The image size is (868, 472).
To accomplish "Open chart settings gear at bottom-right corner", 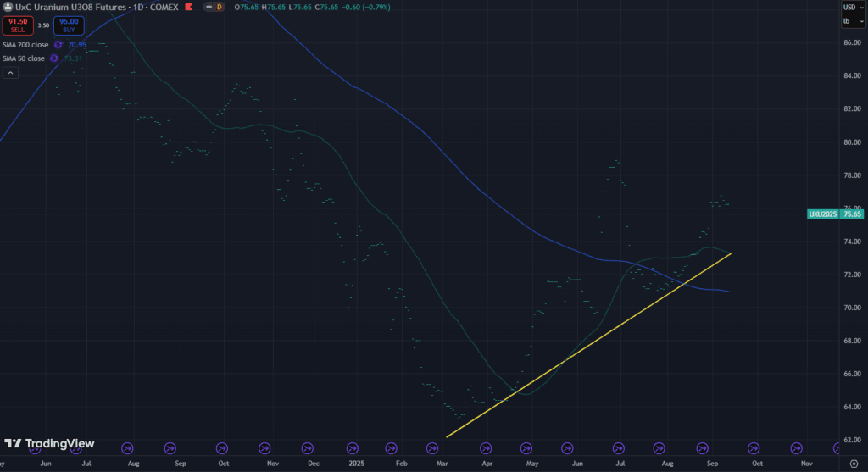I will pyautogui.click(x=853, y=464).
